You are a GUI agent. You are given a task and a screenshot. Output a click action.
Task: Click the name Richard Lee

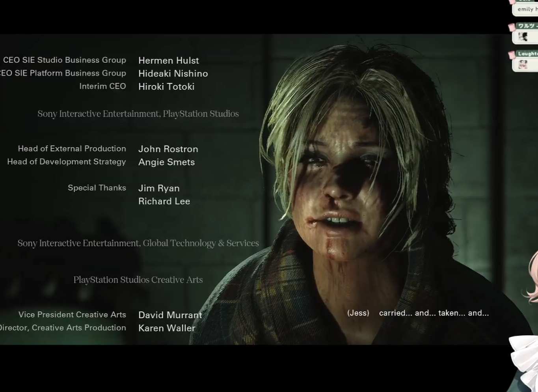(164, 201)
